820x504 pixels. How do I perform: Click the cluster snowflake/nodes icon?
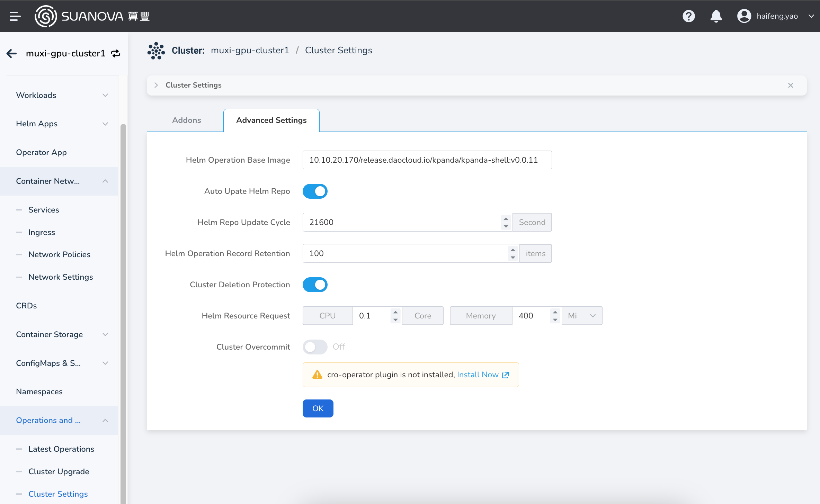tap(156, 50)
